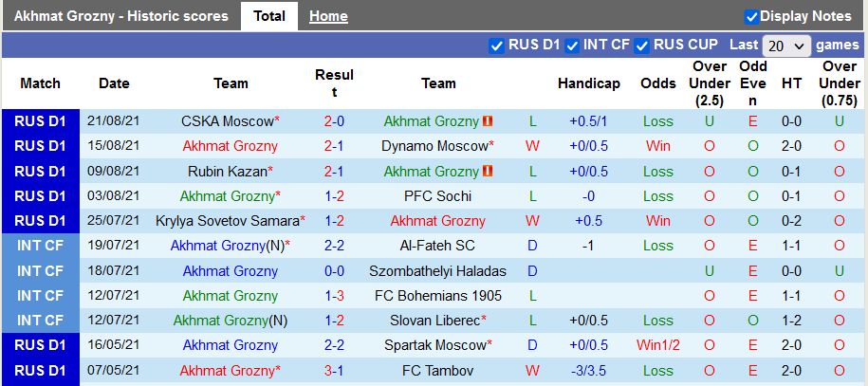Click red card icon in Rubin Kazan row
This screenshot has height=386, width=868.
point(488,172)
